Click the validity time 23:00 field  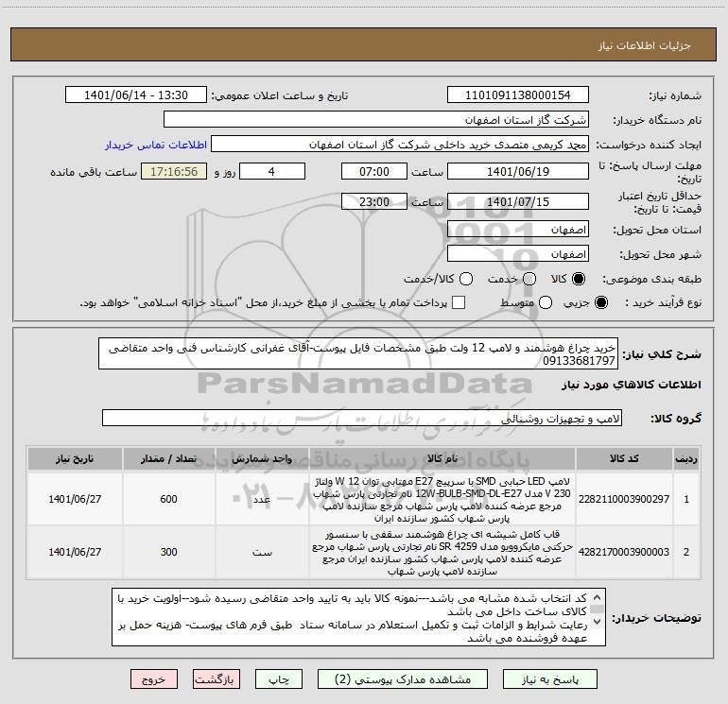[374, 201]
